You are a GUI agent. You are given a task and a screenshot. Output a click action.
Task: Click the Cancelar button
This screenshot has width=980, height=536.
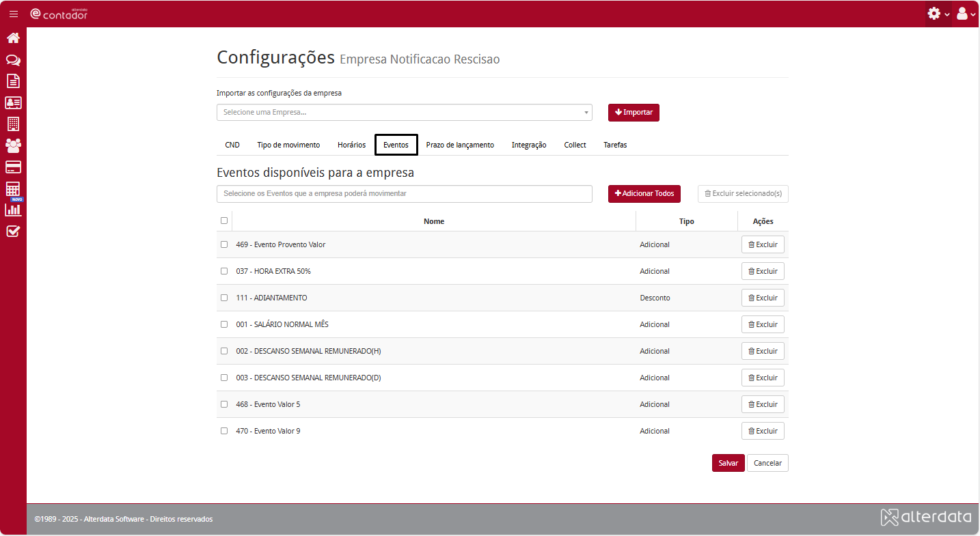point(767,463)
